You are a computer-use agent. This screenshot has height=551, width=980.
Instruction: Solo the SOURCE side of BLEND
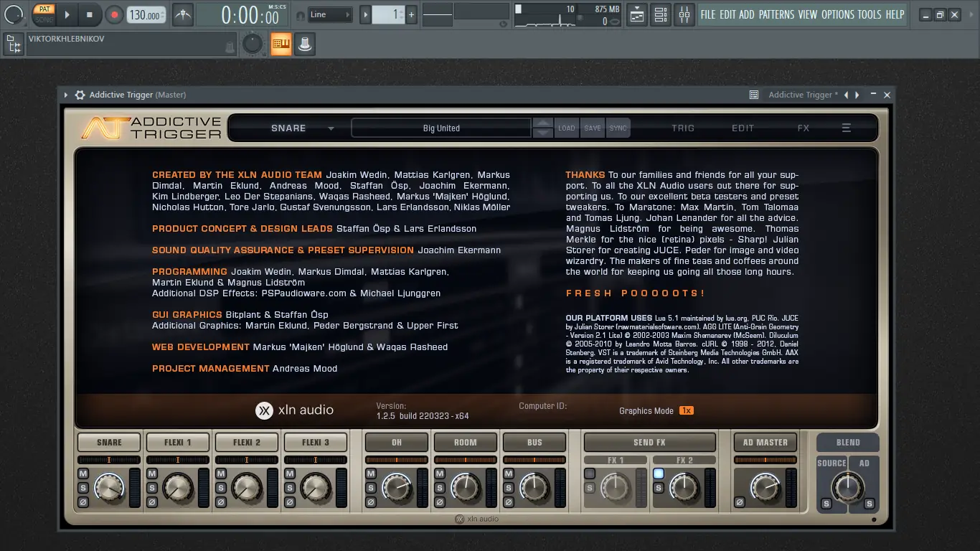(826, 504)
